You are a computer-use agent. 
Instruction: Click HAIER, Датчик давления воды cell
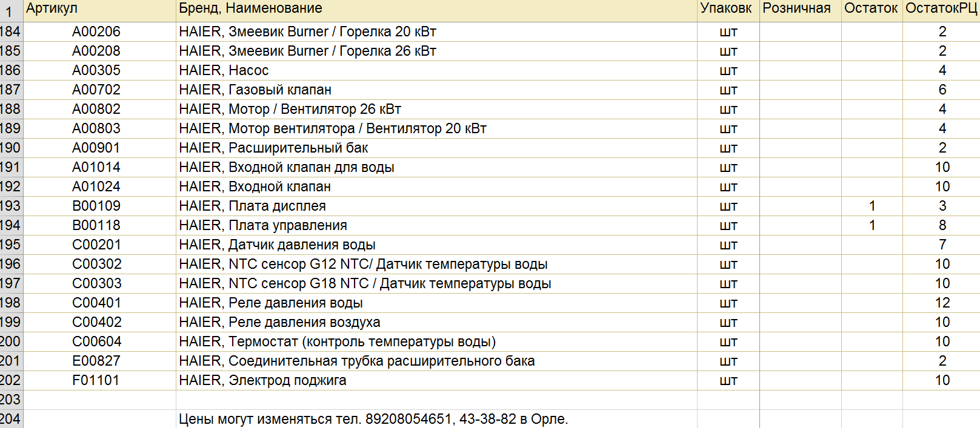coord(436,245)
